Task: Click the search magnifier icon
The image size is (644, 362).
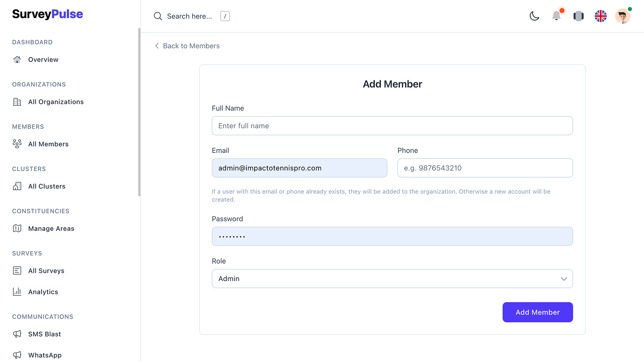Action: (x=158, y=16)
